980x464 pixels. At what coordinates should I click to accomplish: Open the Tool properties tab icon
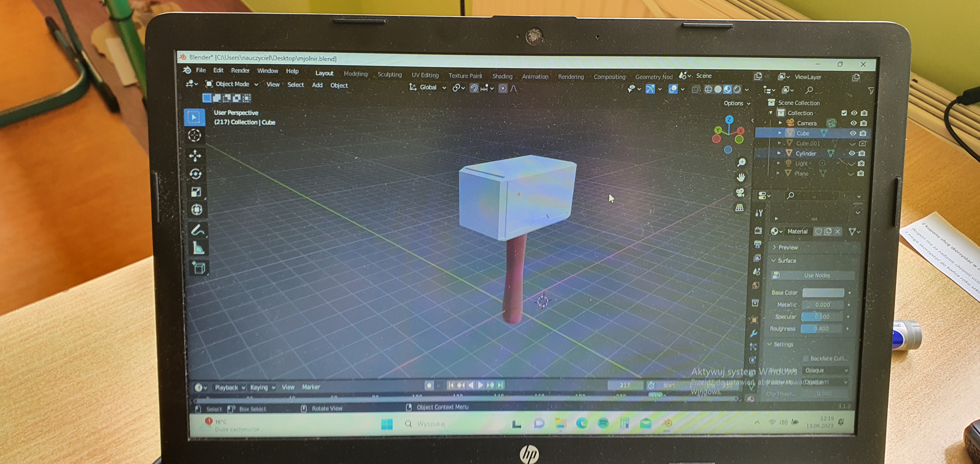(x=759, y=213)
